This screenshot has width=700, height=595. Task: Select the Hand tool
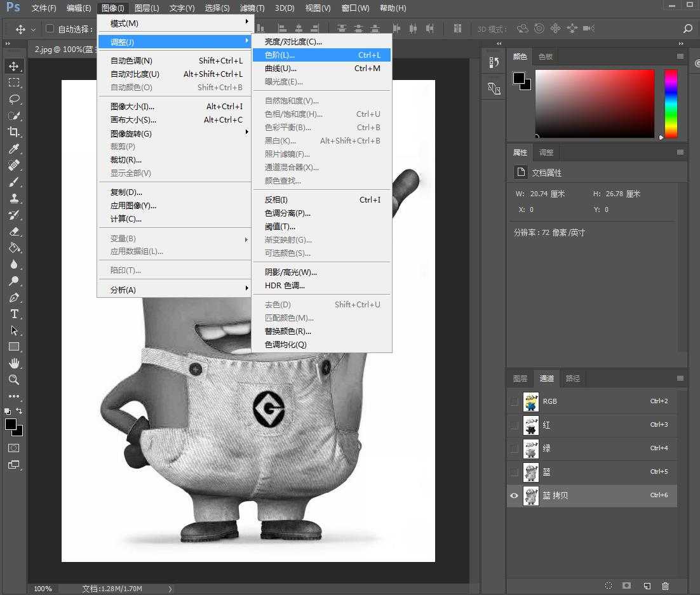tap(14, 363)
